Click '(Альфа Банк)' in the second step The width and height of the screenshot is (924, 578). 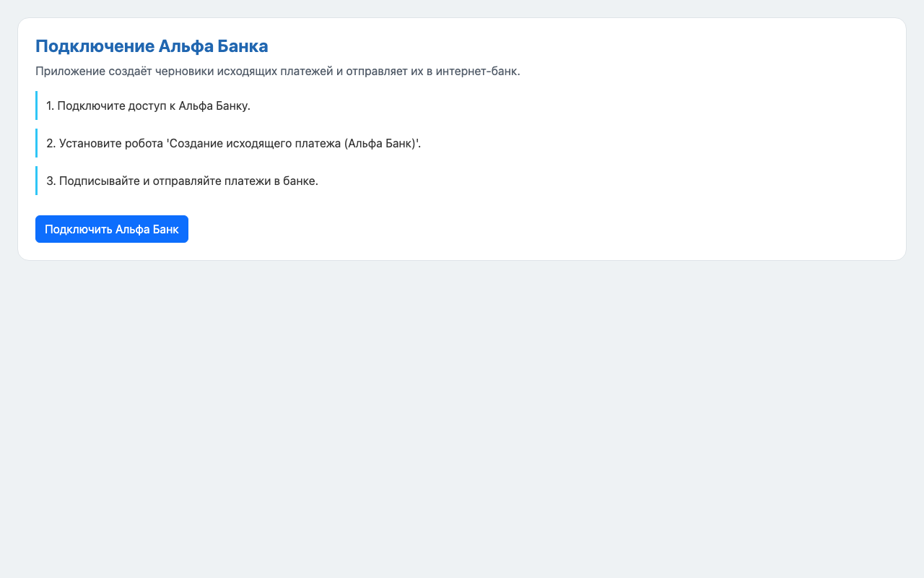[380, 143]
